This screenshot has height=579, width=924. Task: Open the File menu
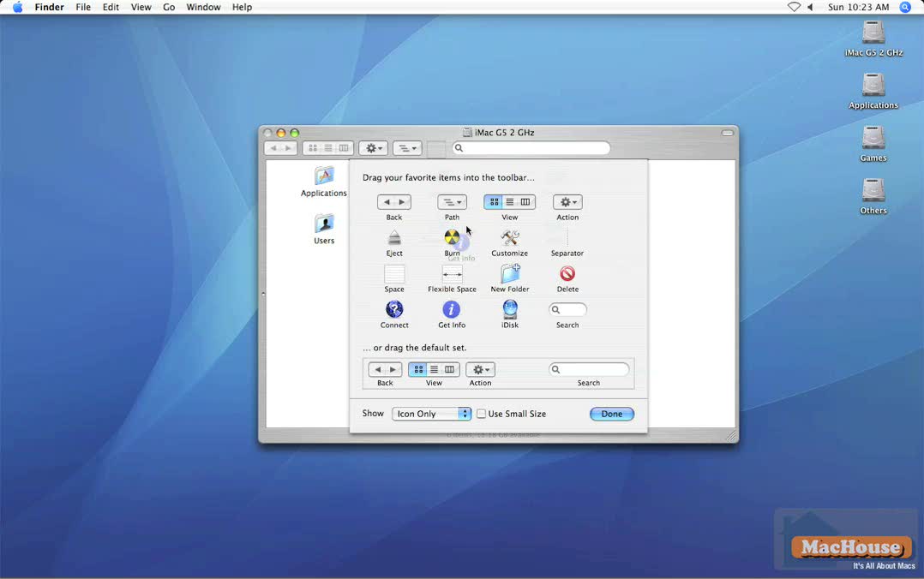(x=83, y=7)
